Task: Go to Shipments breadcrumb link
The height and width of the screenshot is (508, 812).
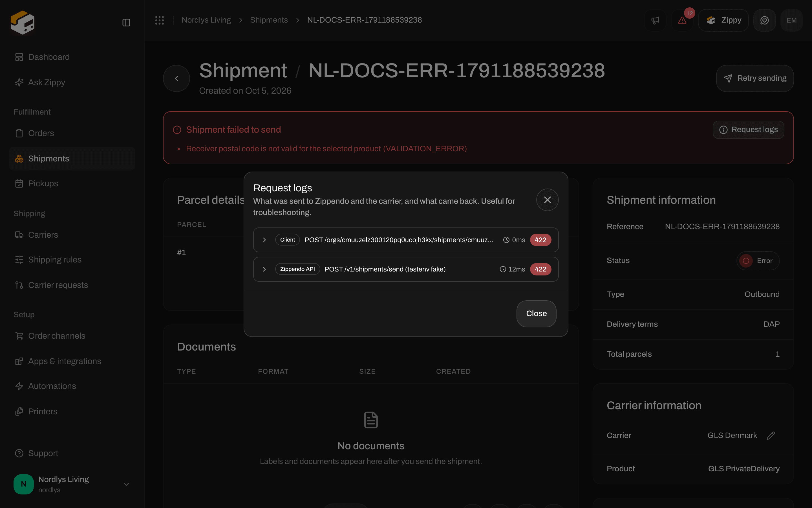Action: (x=269, y=20)
